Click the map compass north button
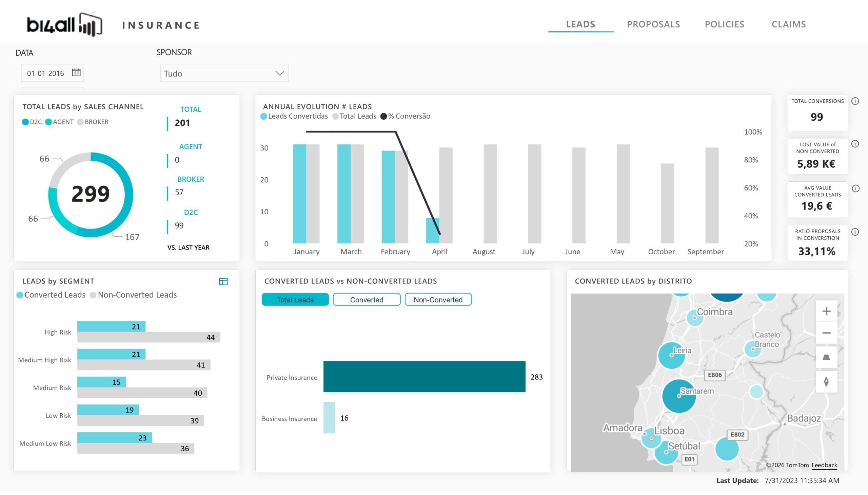 pyautogui.click(x=826, y=381)
